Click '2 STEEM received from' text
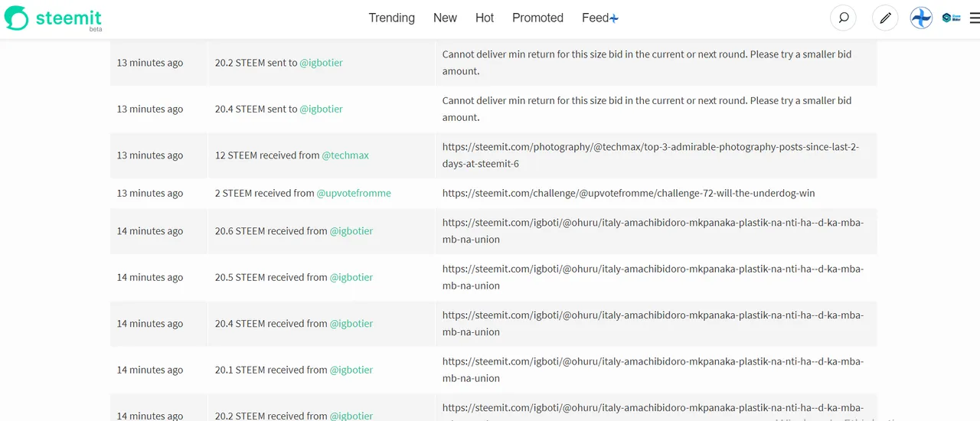 265,193
